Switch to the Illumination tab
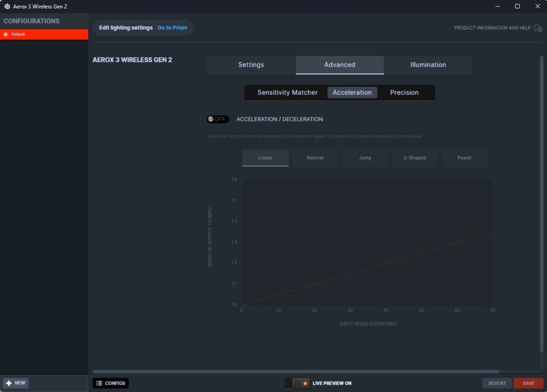The image size is (547, 392). [x=428, y=65]
